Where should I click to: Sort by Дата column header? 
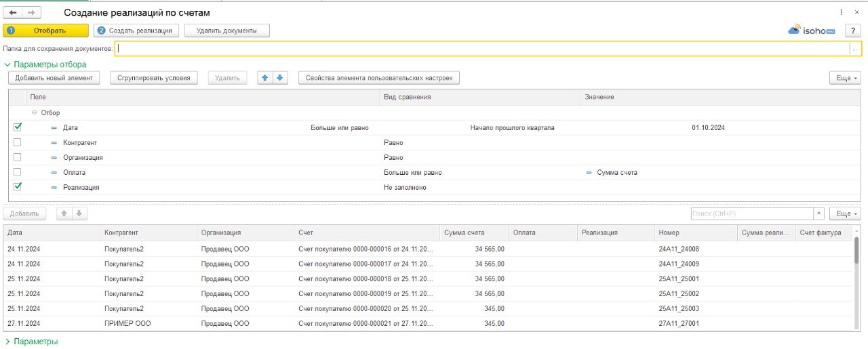point(52,232)
